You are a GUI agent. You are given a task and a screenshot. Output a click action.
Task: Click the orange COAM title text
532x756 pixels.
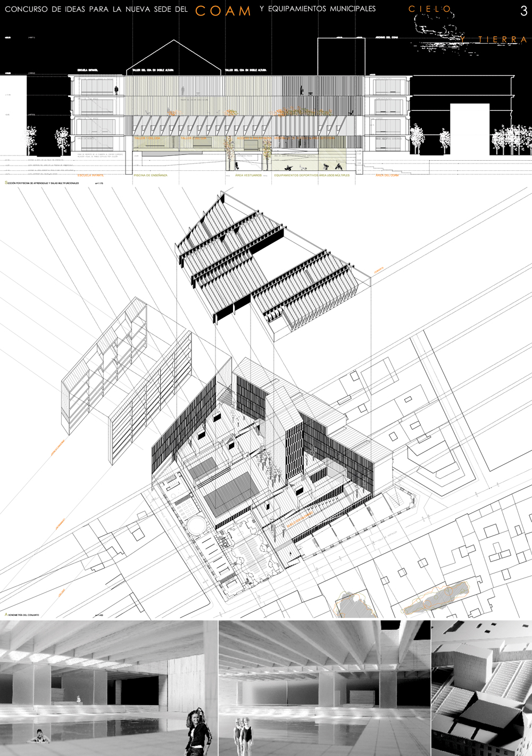click(223, 11)
